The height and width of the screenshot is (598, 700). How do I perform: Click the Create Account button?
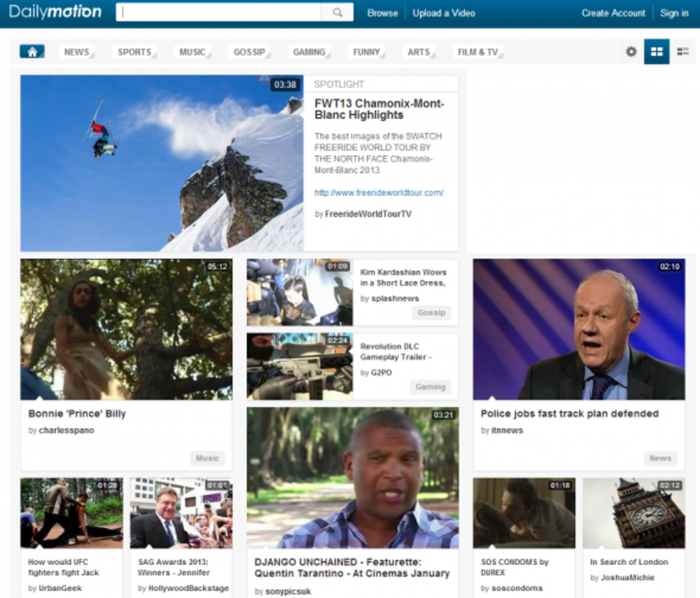[613, 13]
